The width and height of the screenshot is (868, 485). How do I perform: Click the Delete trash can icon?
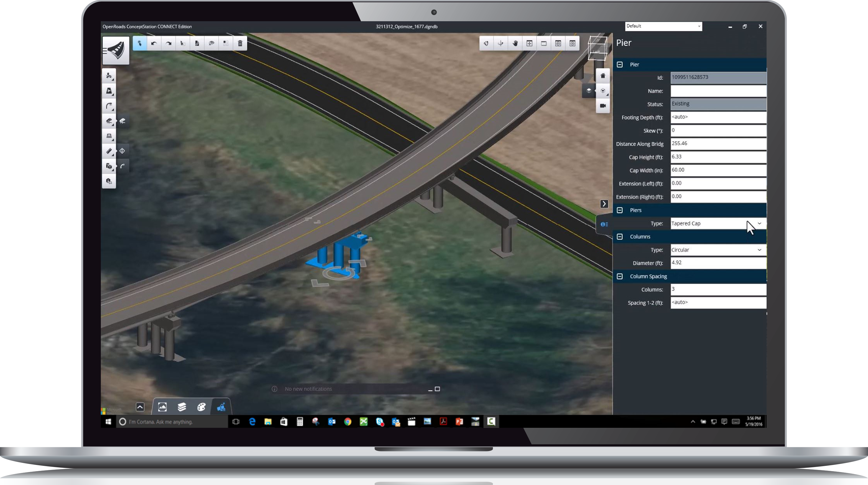tap(240, 43)
